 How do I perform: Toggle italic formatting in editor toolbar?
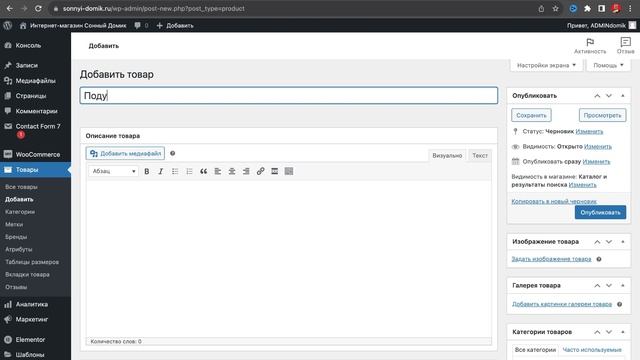point(161,171)
